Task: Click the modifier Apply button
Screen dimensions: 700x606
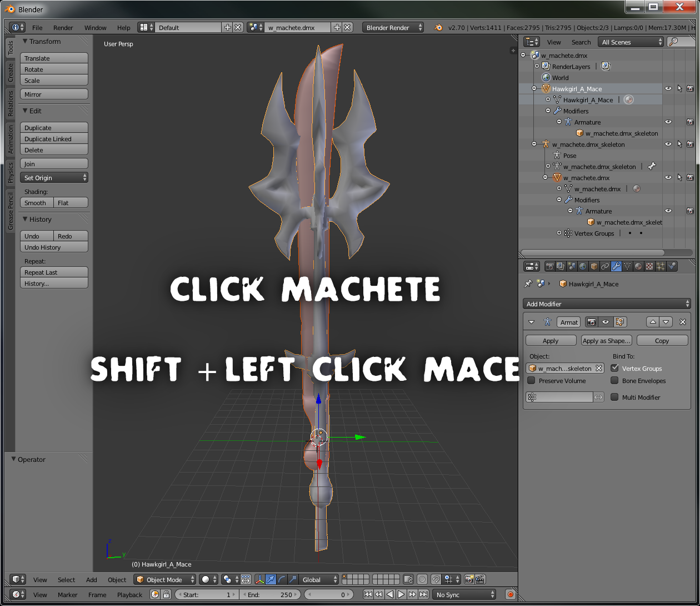Action: pos(551,341)
